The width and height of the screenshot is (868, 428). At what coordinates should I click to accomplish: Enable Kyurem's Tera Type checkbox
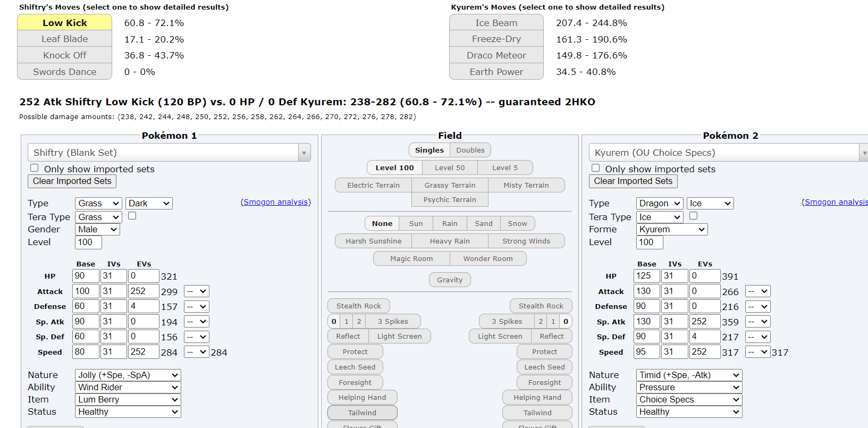(x=694, y=216)
